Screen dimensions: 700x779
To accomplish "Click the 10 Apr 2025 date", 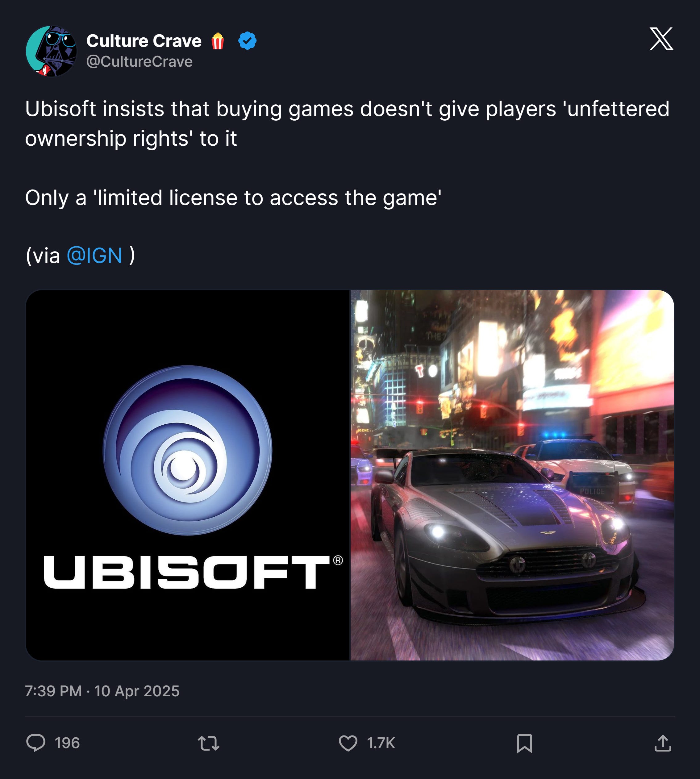I will point(137,691).
